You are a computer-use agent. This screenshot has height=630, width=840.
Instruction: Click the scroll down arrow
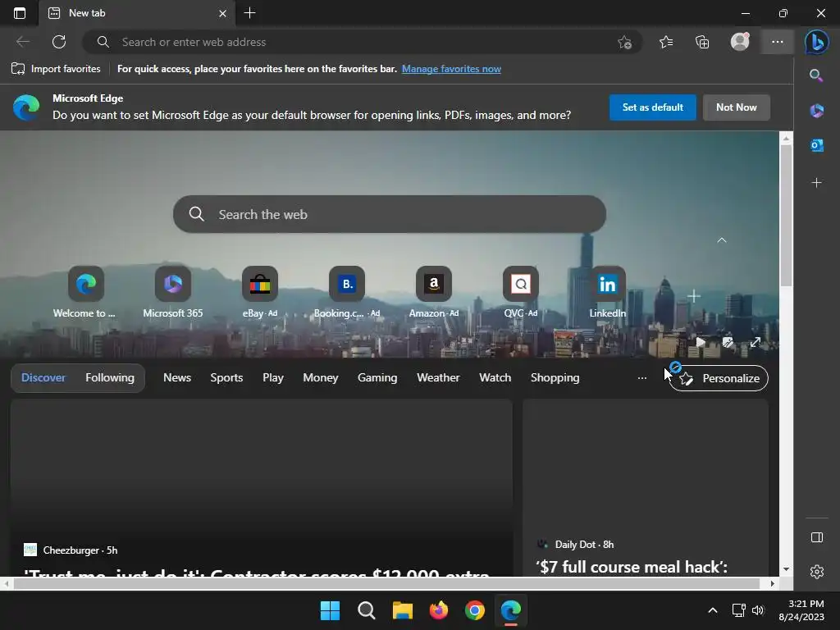[x=786, y=569]
